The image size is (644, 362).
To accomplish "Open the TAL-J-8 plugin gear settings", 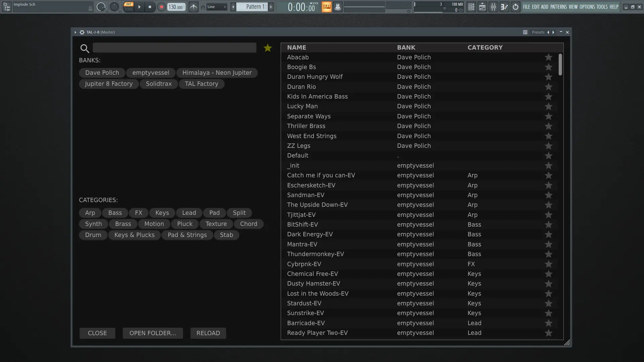I will (82, 32).
